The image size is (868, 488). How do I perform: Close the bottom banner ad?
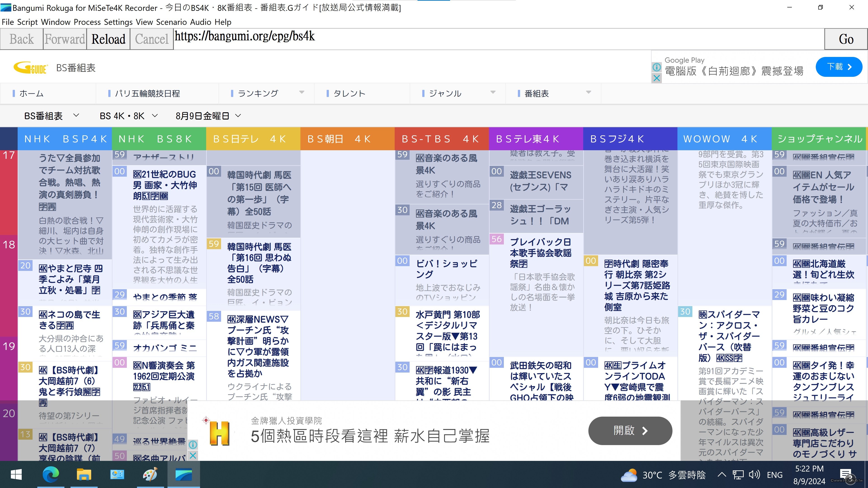click(193, 456)
